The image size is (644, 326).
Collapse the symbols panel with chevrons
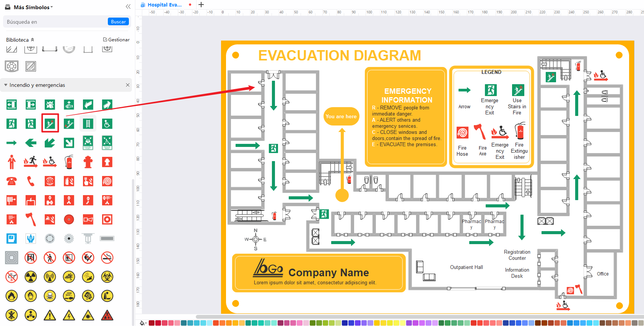click(128, 7)
